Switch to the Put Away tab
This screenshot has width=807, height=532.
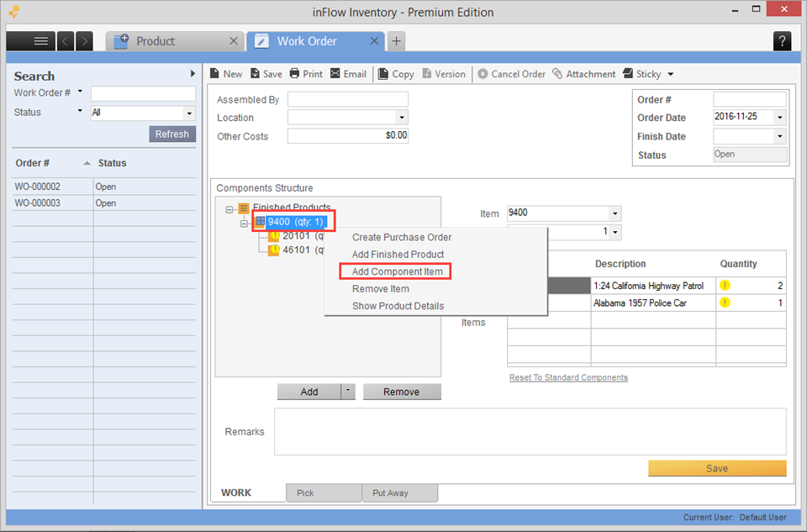pyautogui.click(x=400, y=492)
